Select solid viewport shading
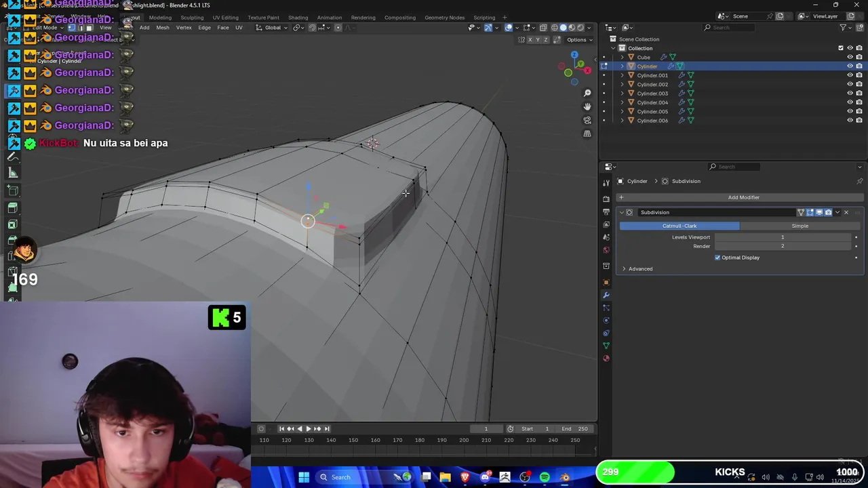 point(563,28)
